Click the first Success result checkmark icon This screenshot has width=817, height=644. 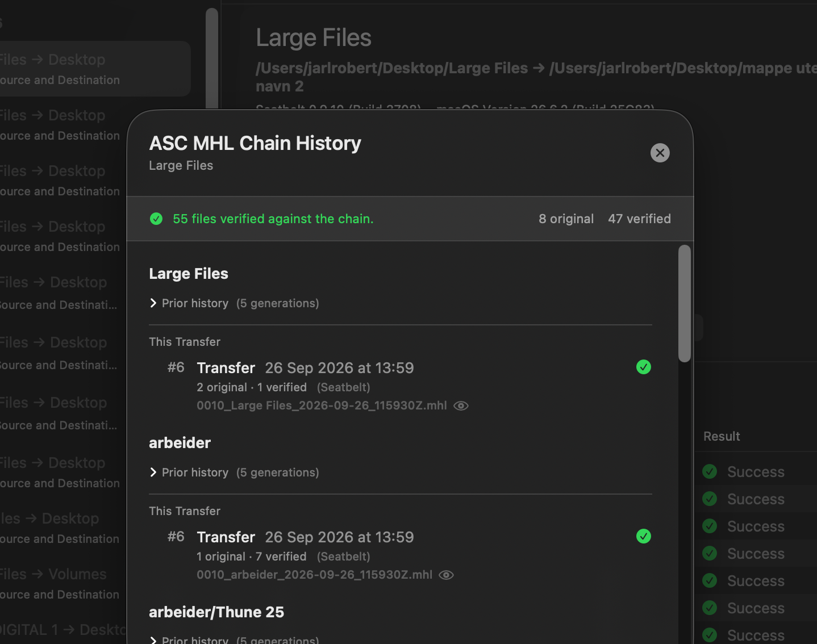coord(710,471)
